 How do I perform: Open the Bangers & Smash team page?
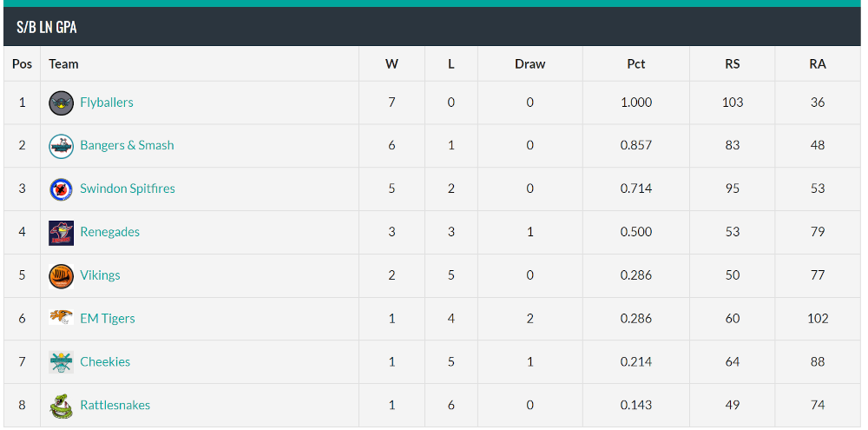[128, 145]
